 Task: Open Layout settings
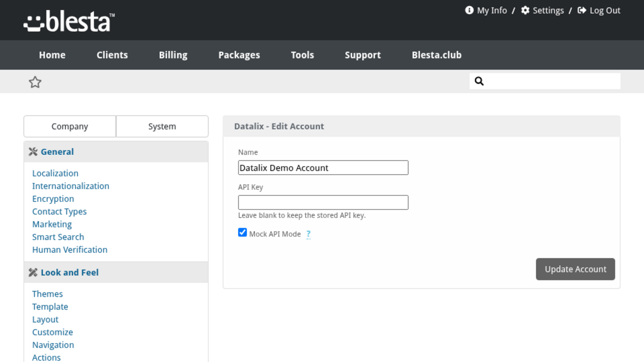[x=45, y=319]
